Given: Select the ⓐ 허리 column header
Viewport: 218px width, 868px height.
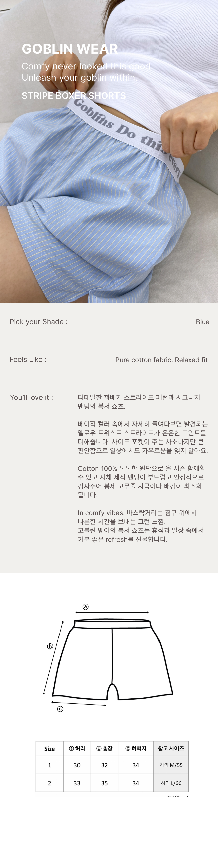Looking at the screenshot, I should tap(77, 748).
